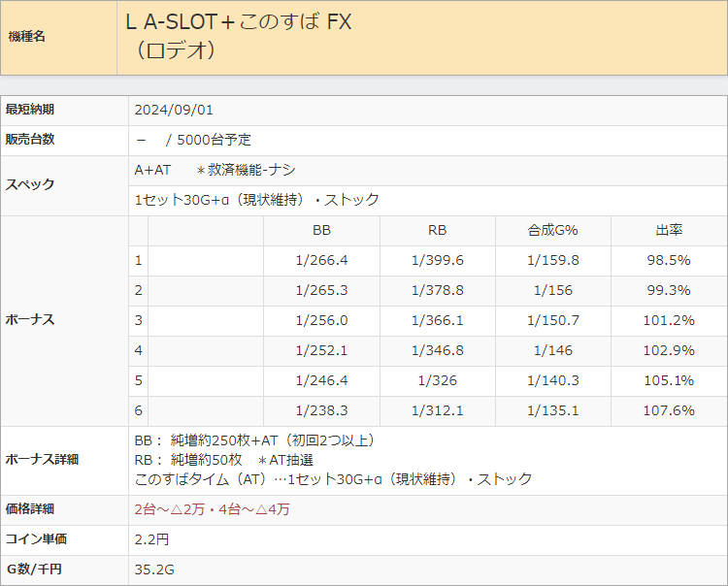728x586 pixels.
Task: Click the 出率 column header
Action: pyautogui.click(x=669, y=230)
